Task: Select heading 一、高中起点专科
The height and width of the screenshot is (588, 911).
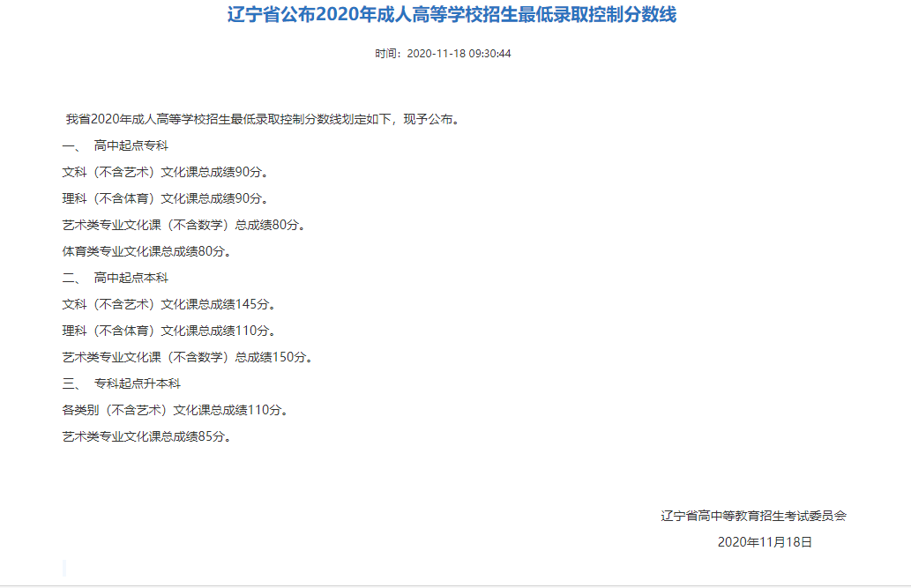Action: click(115, 145)
